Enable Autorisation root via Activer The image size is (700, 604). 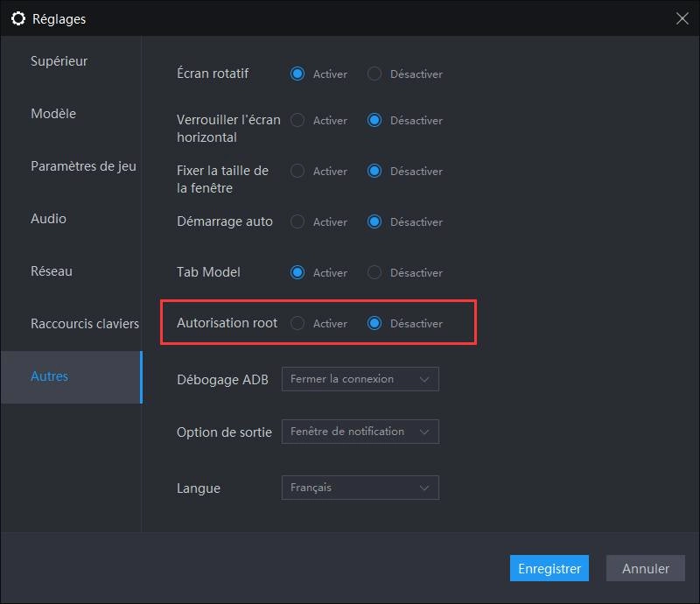tap(297, 324)
